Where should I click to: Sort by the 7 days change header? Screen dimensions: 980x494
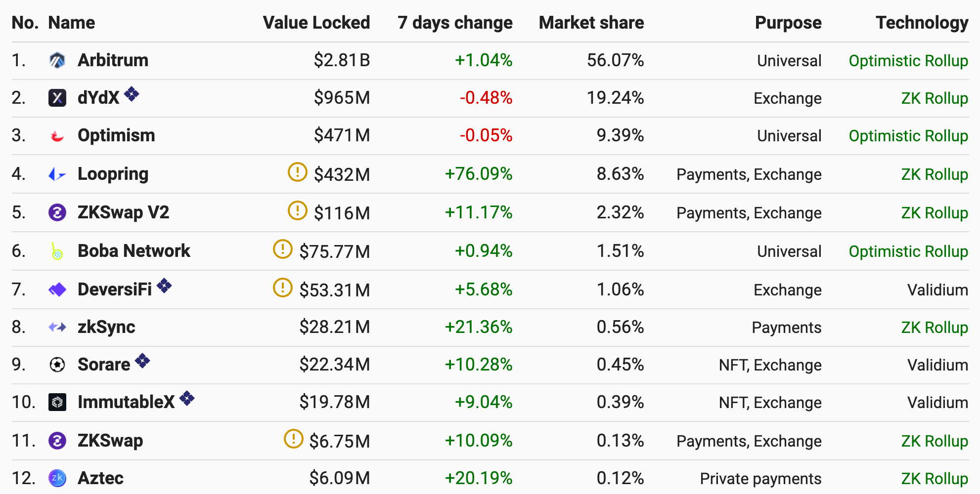pyautogui.click(x=455, y=23)
